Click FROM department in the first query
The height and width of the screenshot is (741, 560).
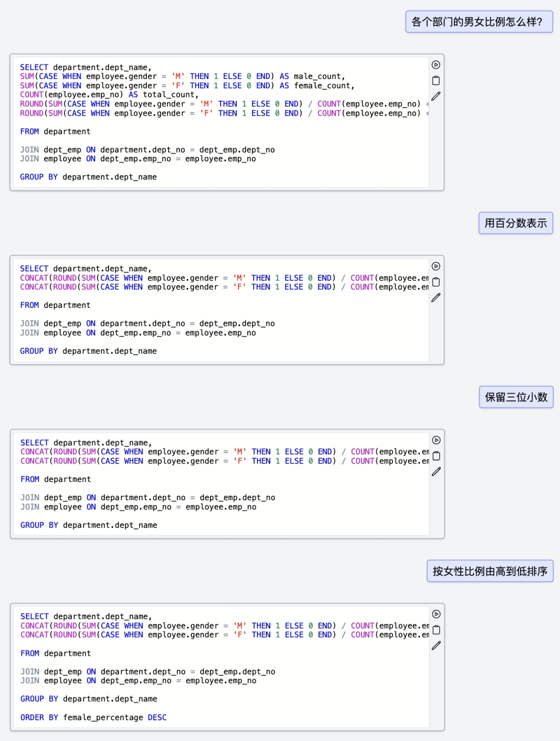pyautogui.click(x=55, y=131)
